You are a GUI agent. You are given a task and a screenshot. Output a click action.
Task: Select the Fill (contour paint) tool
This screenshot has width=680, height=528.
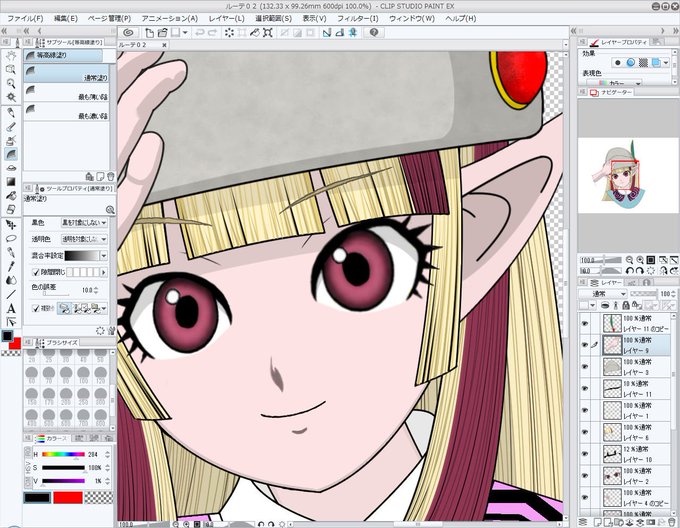pyautogui.click(x=11, y=154)
